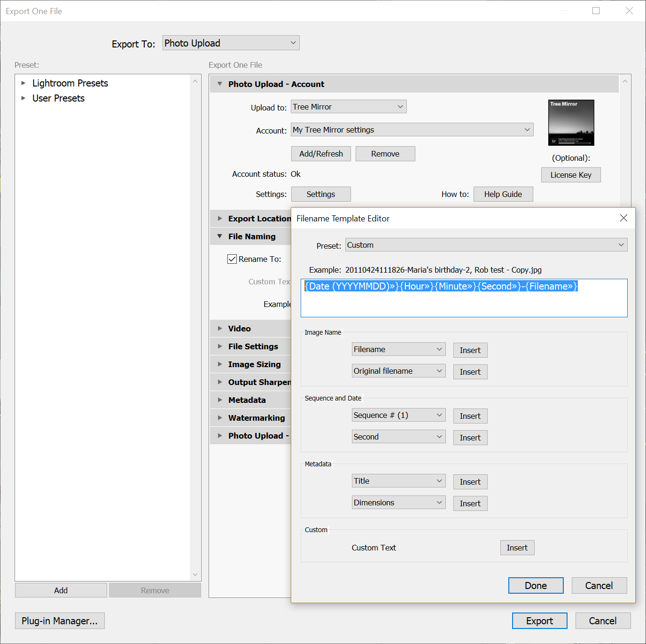Viewport: 646px width, 644px height.
Task: Open the Sequence # (1) dropdown
Action: pos(398,415)
